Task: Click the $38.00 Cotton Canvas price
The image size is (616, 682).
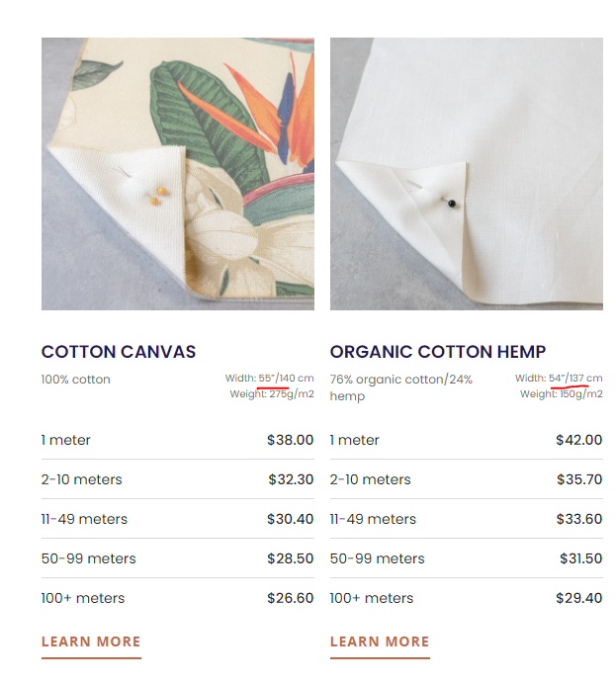Action: click(x=290, y=440)
